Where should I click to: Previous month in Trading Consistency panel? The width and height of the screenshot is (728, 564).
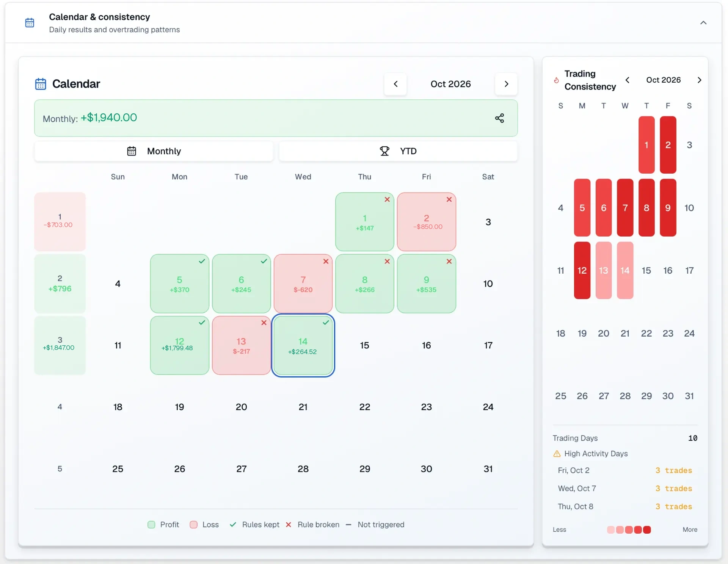[628, 80]
